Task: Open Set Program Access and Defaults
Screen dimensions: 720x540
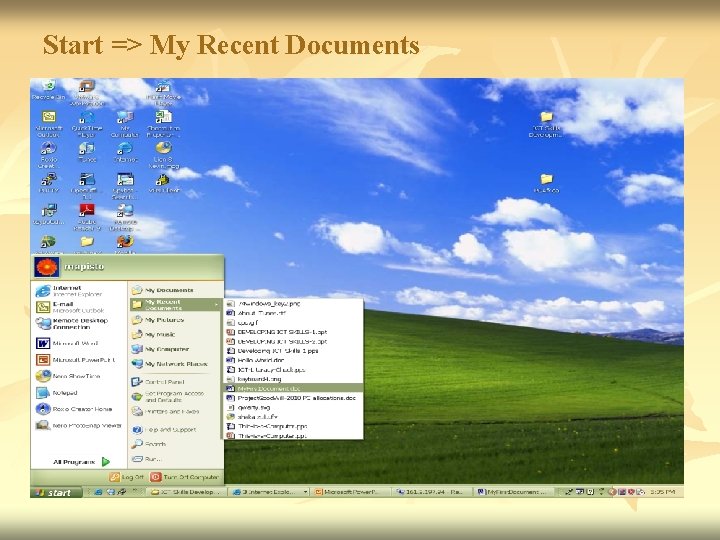Action: [175, 397]
